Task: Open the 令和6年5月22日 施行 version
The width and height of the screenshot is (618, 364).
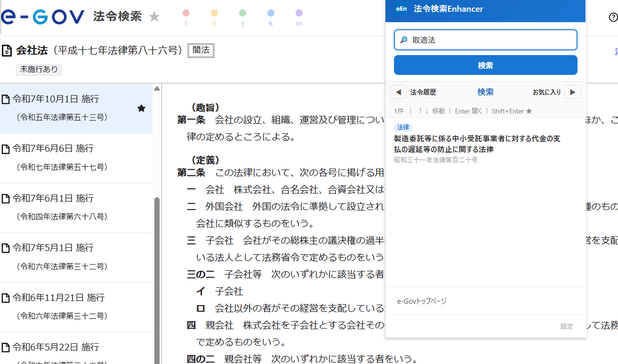Action: 76,348
